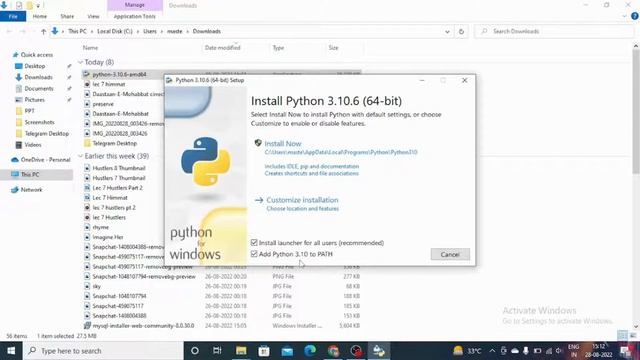
Task: Select Snapchat-1048107794 JPG file
Action: click(x=119, y=296)
